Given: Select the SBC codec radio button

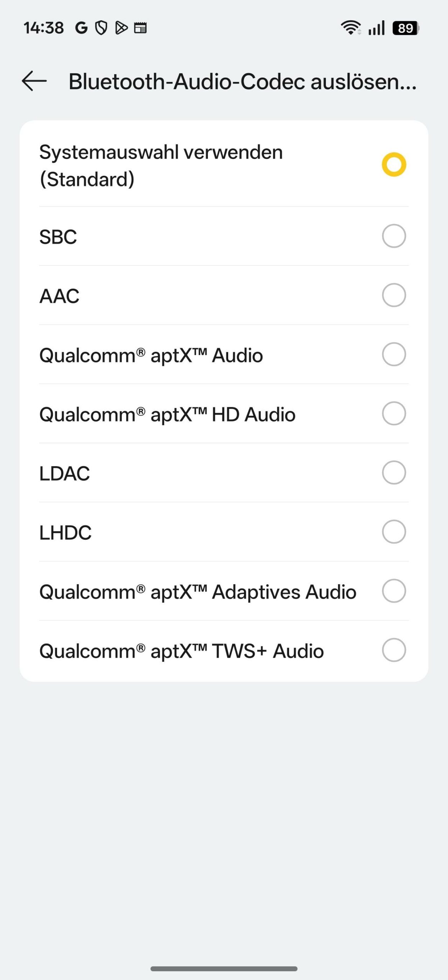Looking at the screenshot, I should 394,236.
